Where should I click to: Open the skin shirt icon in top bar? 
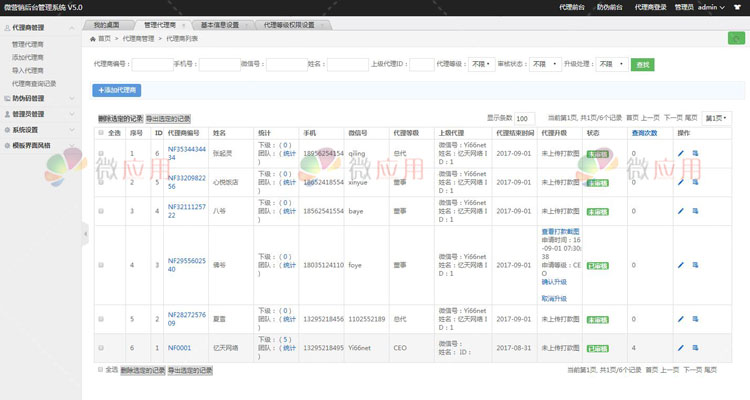point(737,7)
